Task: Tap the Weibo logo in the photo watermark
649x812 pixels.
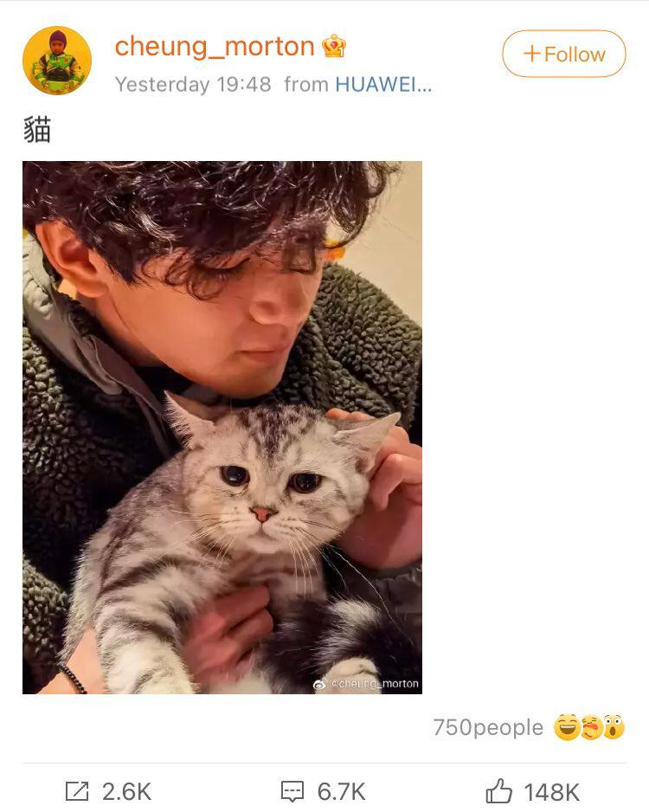Action: pyautogui.click(x=320, y=684)
